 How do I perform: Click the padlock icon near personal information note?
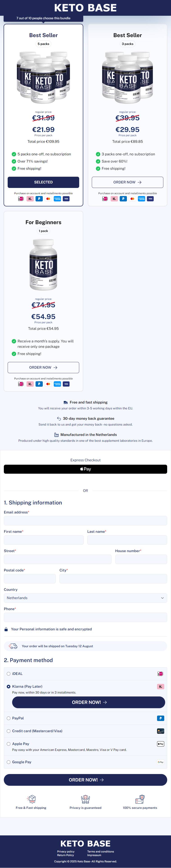(6, 629)
